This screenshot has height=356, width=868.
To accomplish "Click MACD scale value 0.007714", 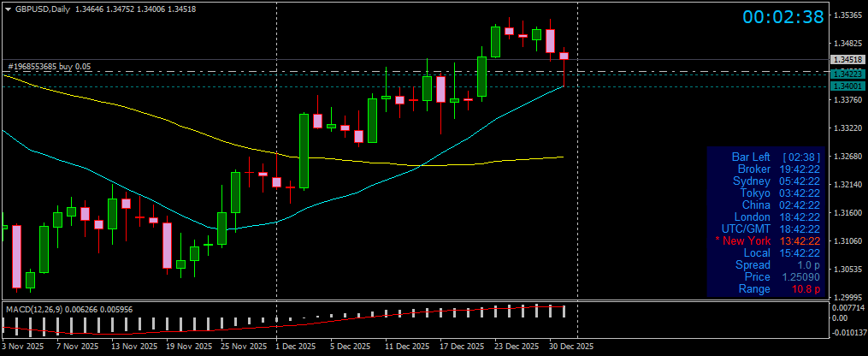I will click(x=848, y=307).
